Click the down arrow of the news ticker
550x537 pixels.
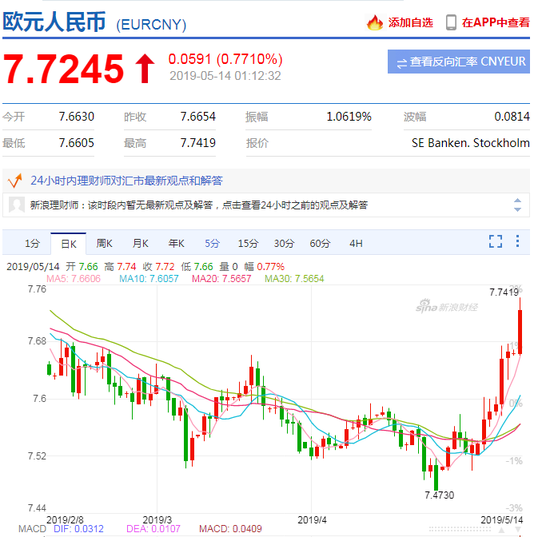tap(517, 209)
